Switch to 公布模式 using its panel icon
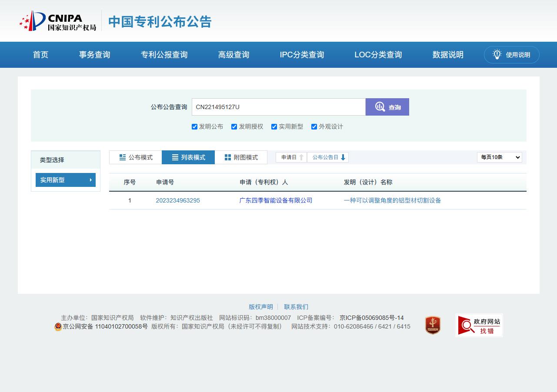Viewport: 557px width, 392px height. pyautogui.click(x=123, y=157)
